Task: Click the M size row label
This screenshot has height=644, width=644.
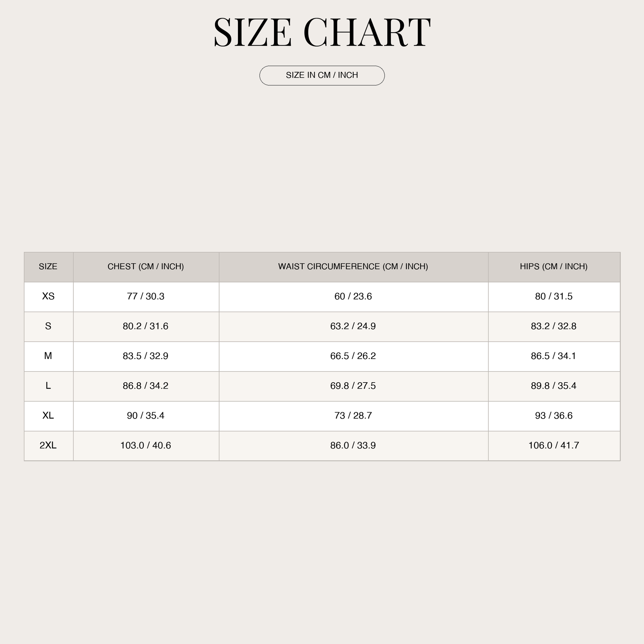Action: pyautogui.click(x=48, y=356)
